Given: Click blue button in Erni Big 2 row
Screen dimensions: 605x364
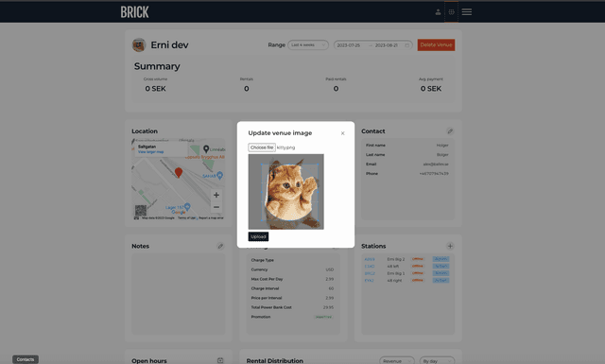Looking at the screenshot, I should pos(441,259).
